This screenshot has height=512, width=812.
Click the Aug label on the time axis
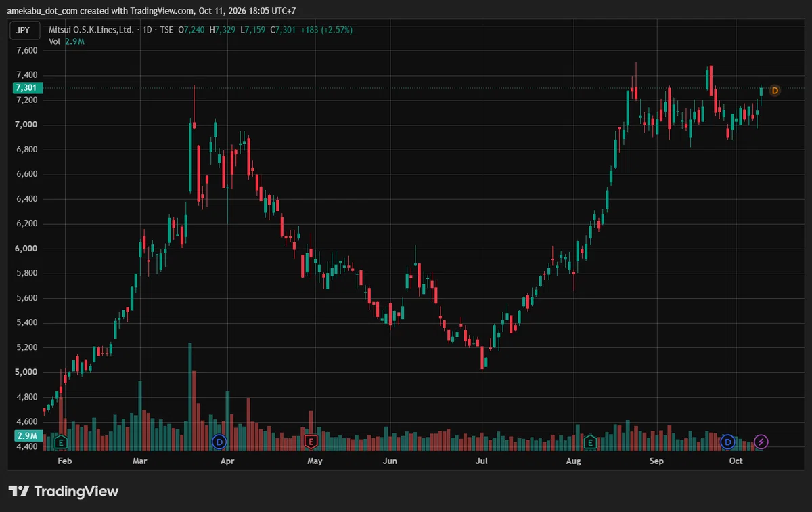573,461
